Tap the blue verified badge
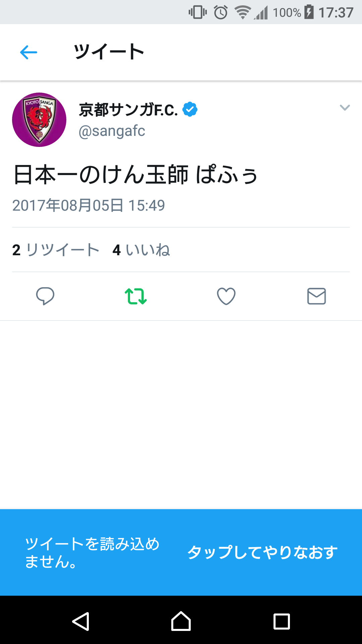362x644 pixels. (x=190, y=109)
